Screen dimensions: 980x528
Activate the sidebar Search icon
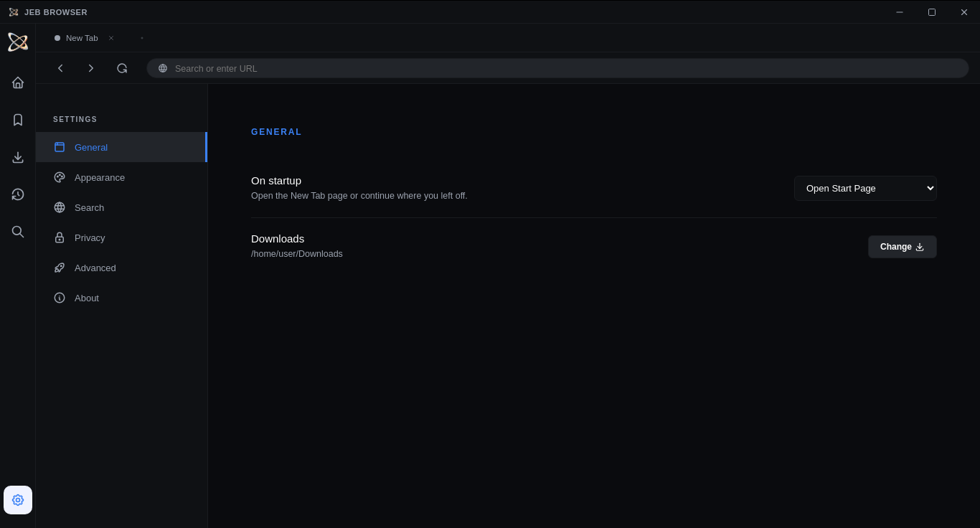click(x=17, y=232)
